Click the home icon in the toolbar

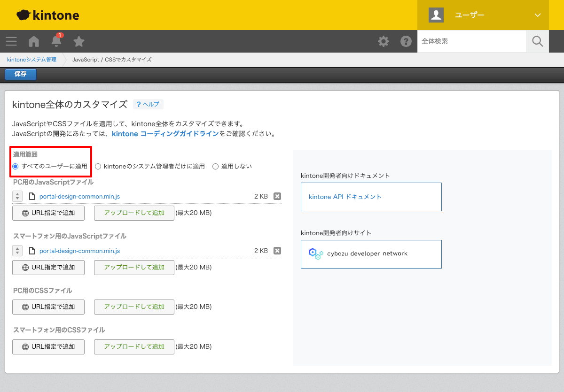(33, 41)
